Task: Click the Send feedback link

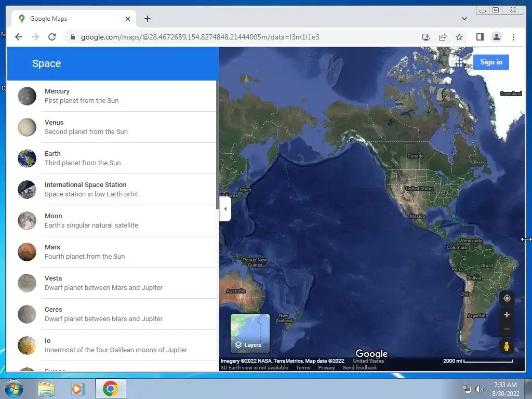Action: click(x=360, y=367)
